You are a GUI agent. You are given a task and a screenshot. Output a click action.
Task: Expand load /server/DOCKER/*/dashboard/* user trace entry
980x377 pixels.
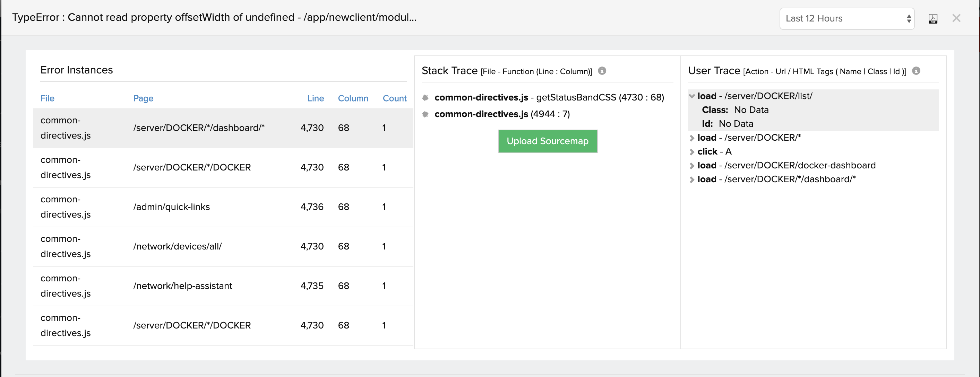691,179
